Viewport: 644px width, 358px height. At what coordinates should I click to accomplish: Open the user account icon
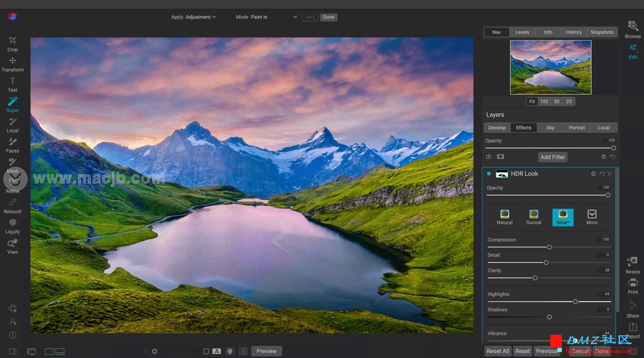pos(13,322)
